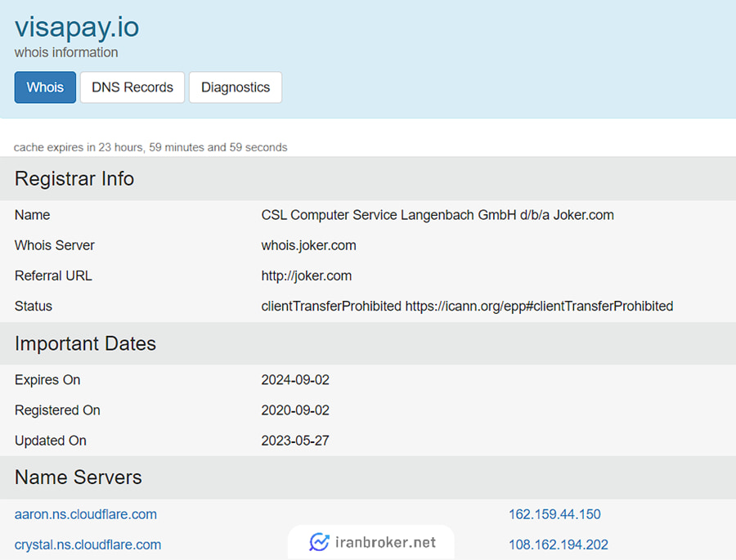Select the clientTransferProhibited status value

467,307
